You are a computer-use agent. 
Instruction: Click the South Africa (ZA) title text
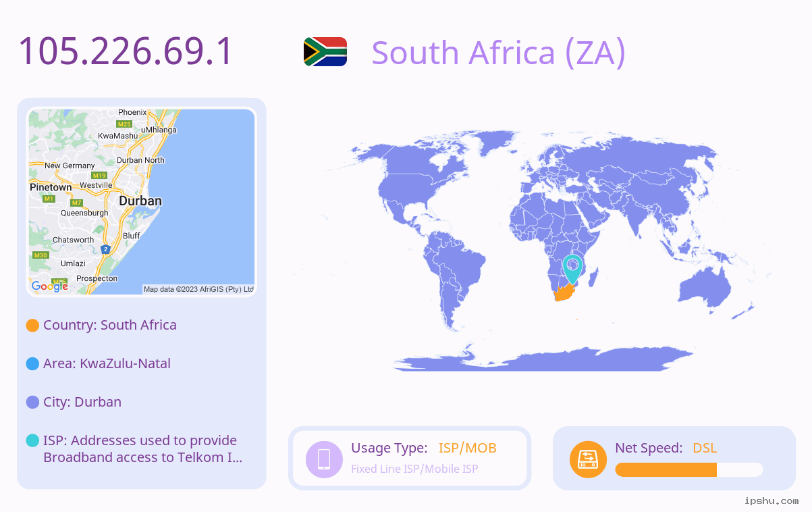point(499,53)
